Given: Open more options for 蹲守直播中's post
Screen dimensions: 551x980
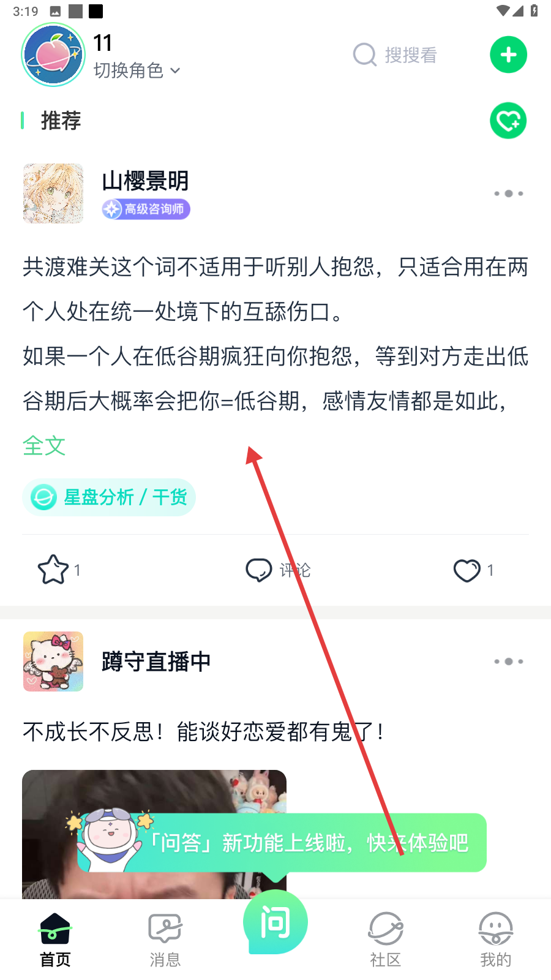Looking at the screenshot, I should click(x=509, y=661).
